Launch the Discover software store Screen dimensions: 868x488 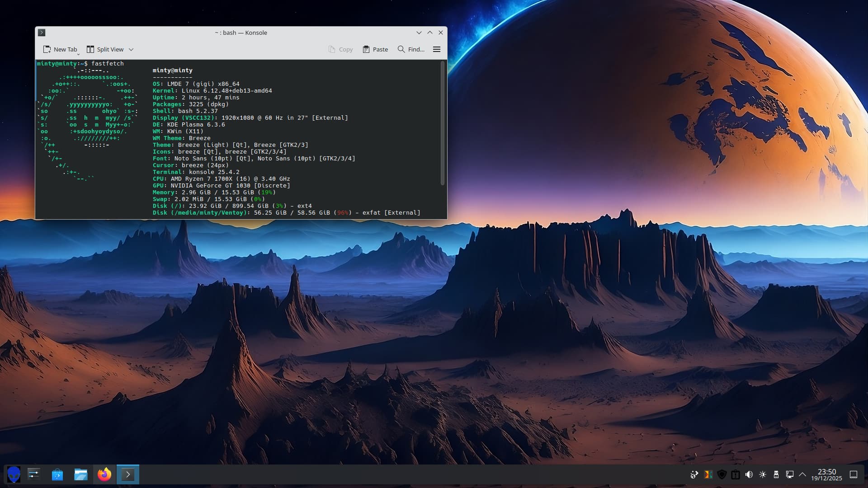click(x=57, y=474)
